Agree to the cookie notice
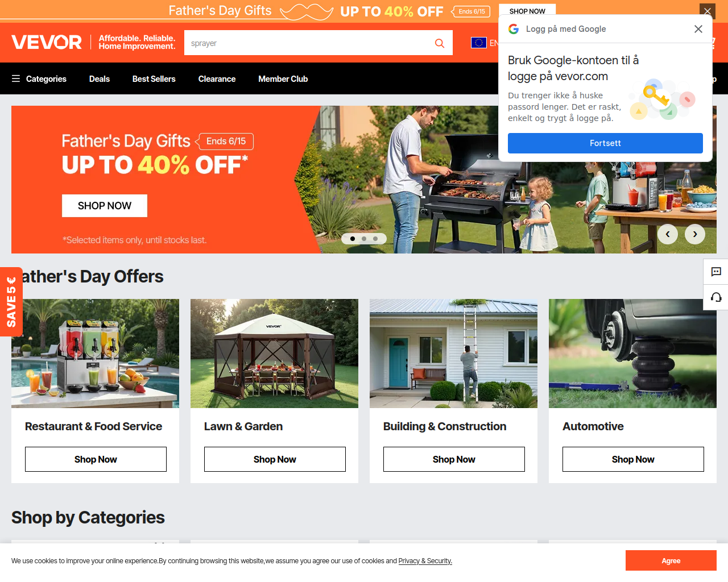The width and height of the screenshot is (728, 582). click(x=671, y=560)
